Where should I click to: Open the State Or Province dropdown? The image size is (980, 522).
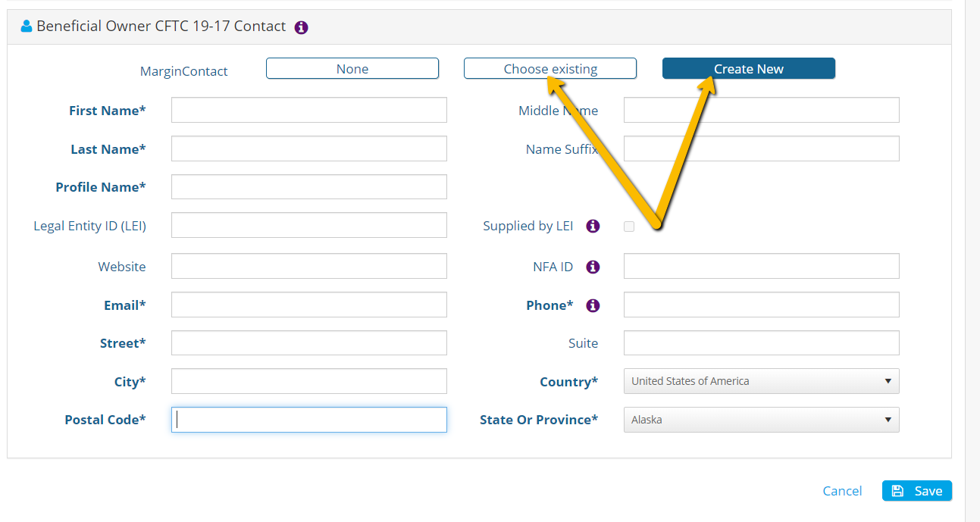[762, 420]
